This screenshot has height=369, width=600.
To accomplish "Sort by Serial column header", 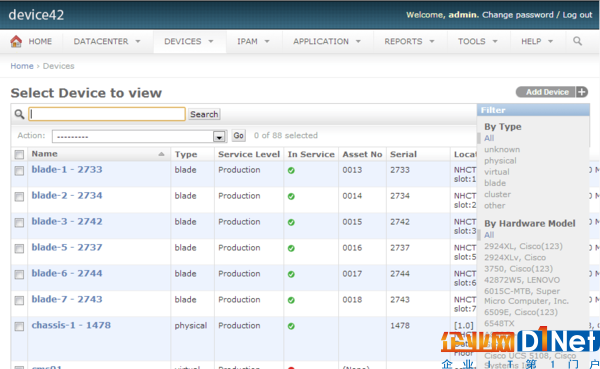I will pos(403,154).
